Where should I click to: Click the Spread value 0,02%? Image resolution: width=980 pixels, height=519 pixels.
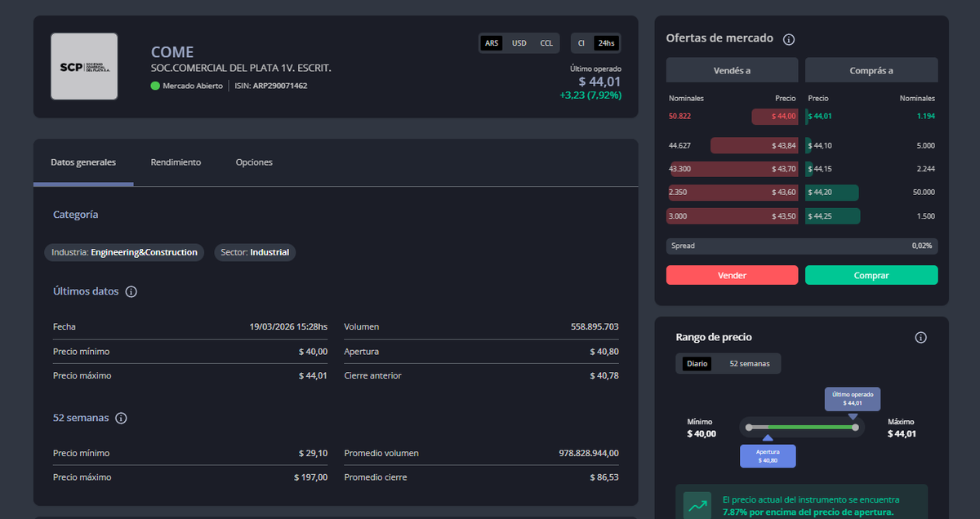tap(922, 246)
